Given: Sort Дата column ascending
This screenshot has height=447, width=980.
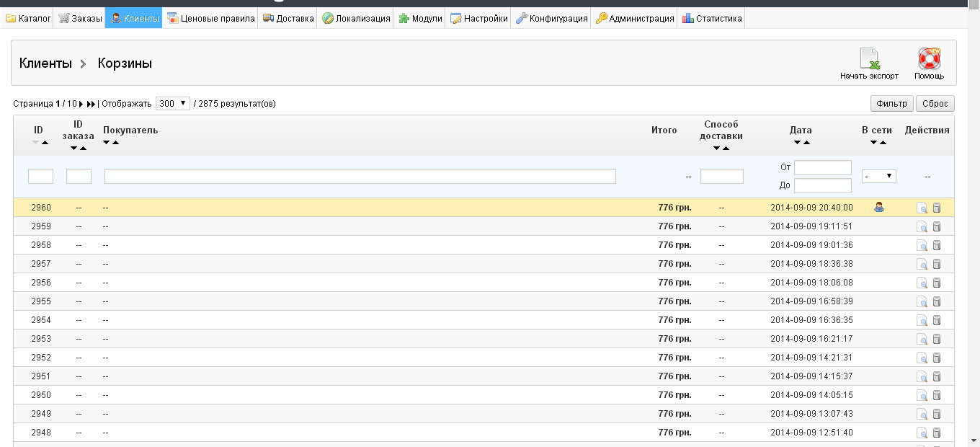Looking at the screenshot, I should (806, 143).
